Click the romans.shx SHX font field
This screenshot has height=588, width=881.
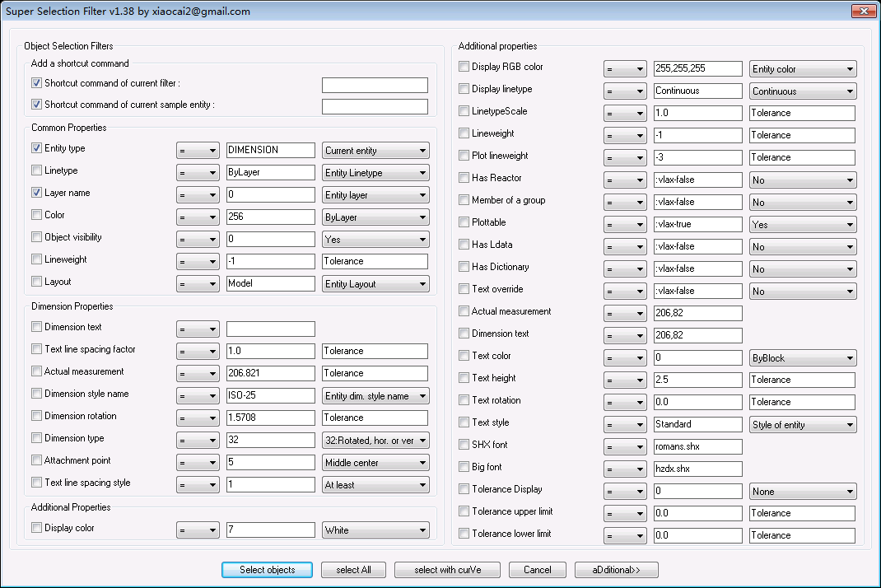pyautogui.click(x=697, y=447)
